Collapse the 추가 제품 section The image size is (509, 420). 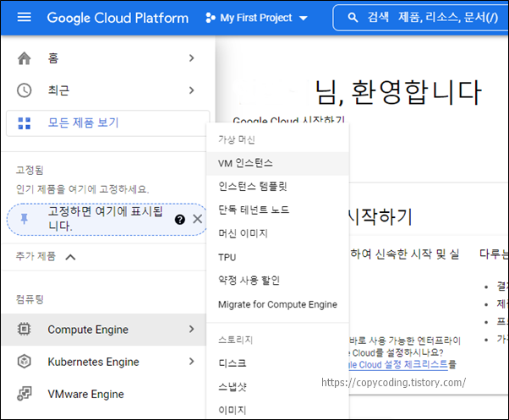point(70,257)
